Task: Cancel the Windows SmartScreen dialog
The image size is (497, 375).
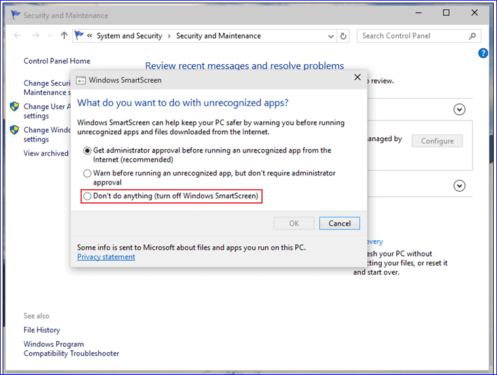Action: click(x=339, y=223)
